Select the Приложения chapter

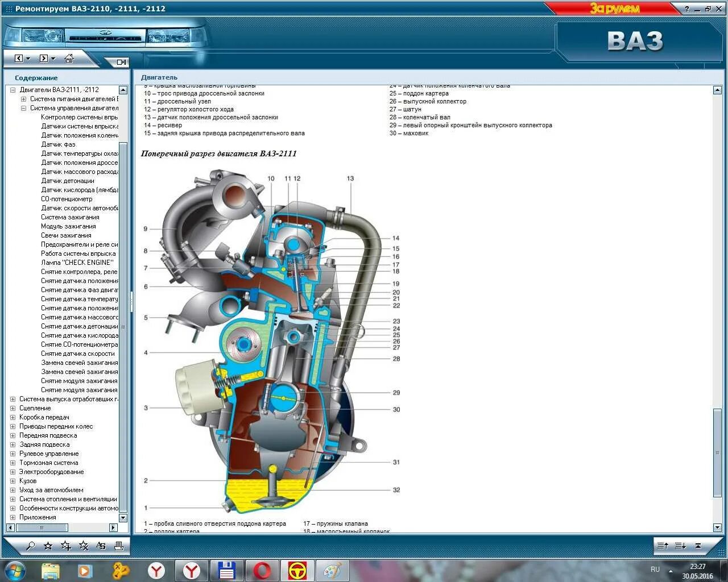38,517
